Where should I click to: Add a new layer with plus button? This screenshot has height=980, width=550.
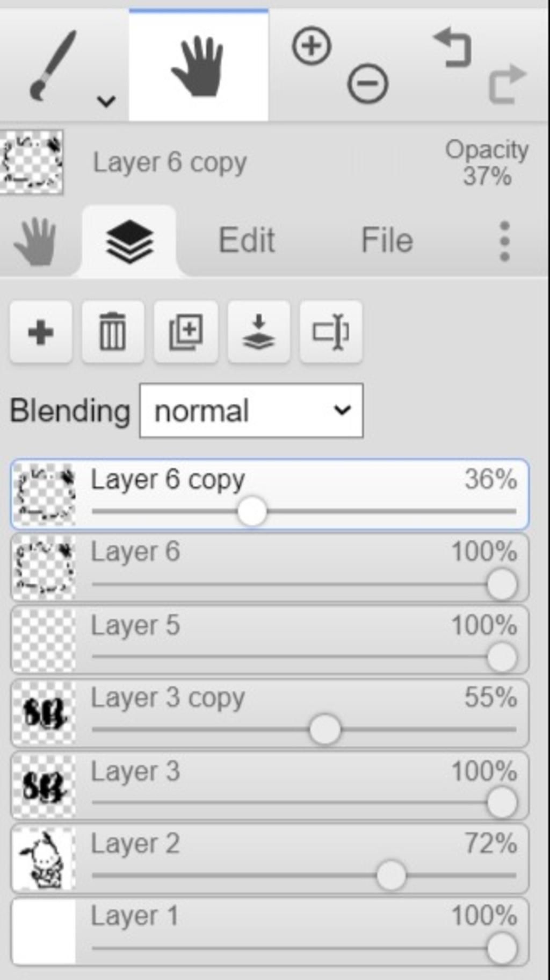click(x=41, y=332)
